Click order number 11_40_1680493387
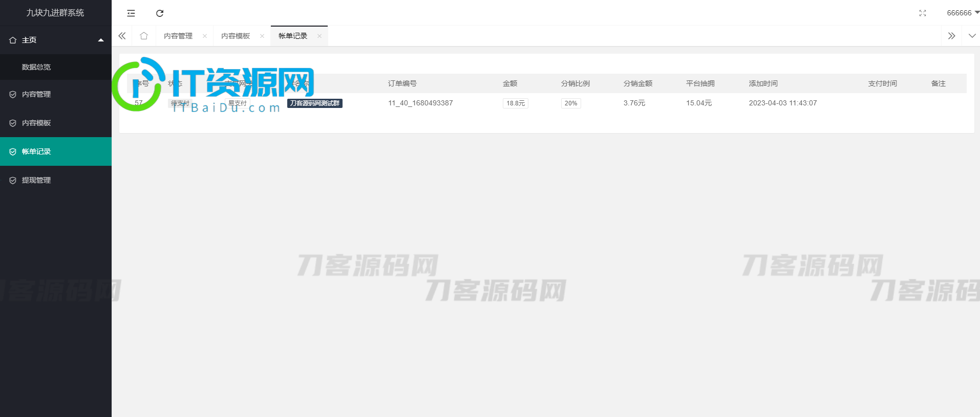Viewport: 980px width, 417px height. tap(420, 103)
